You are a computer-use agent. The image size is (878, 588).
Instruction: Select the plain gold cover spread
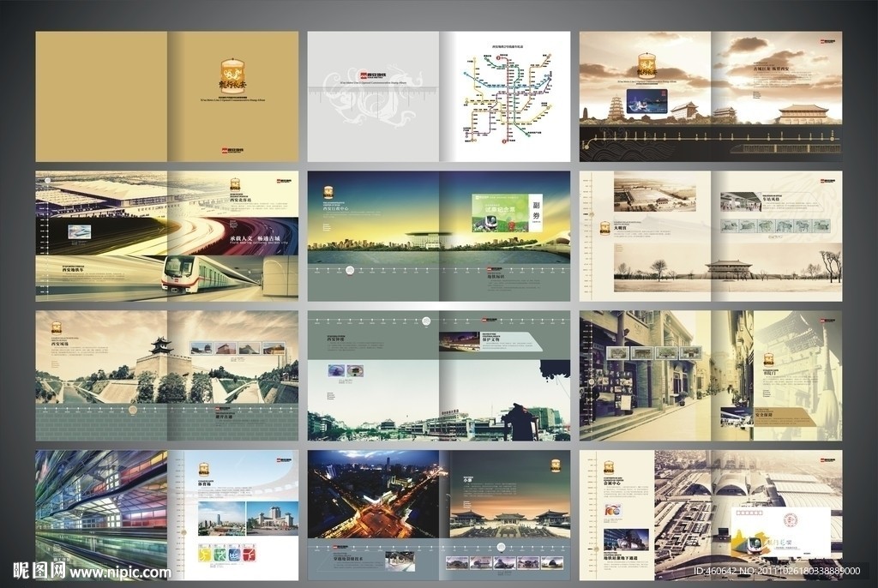(x=167, y=96)
